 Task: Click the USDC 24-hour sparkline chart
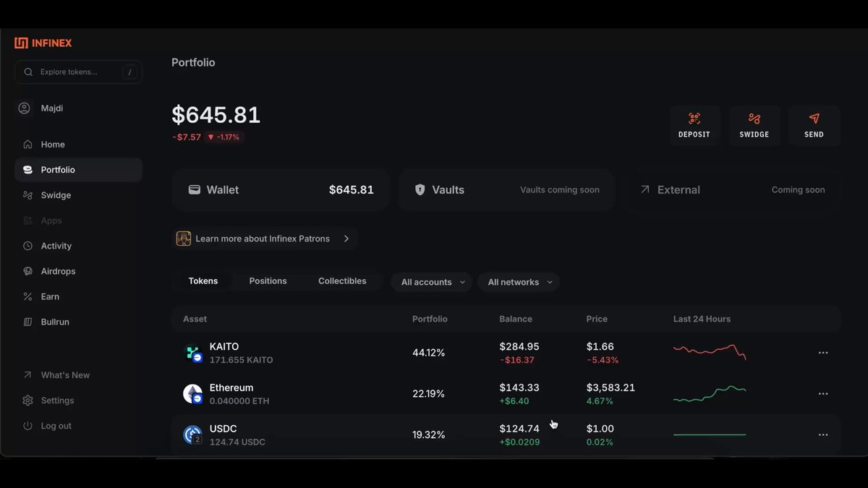coord(710,435)
